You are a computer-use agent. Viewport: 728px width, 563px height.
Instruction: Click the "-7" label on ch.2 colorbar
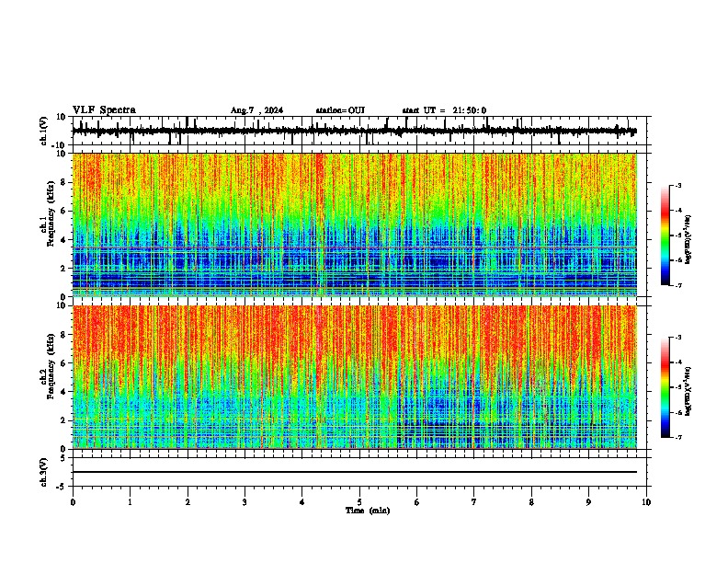(x=678, y=437)
